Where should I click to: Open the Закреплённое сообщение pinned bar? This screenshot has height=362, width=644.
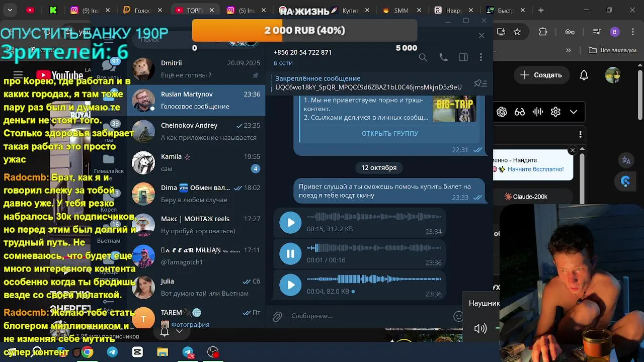(x=369, y=83)
